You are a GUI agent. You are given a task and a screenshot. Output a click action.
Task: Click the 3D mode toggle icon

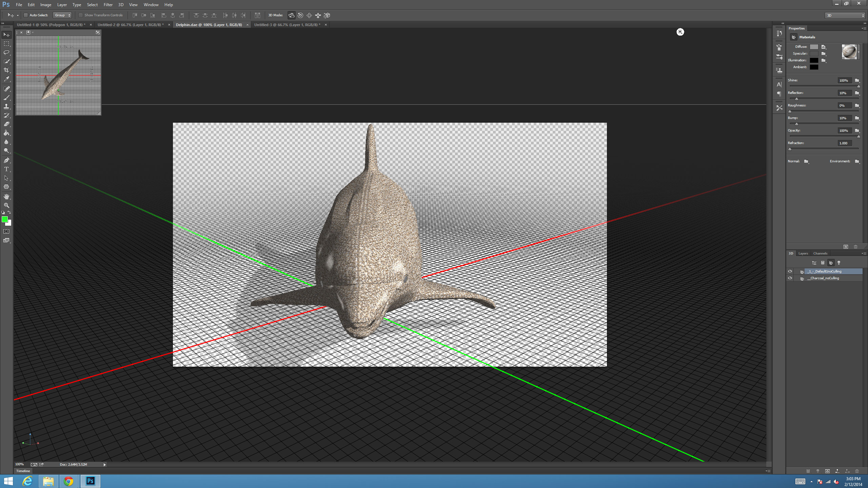pos(292,15)
